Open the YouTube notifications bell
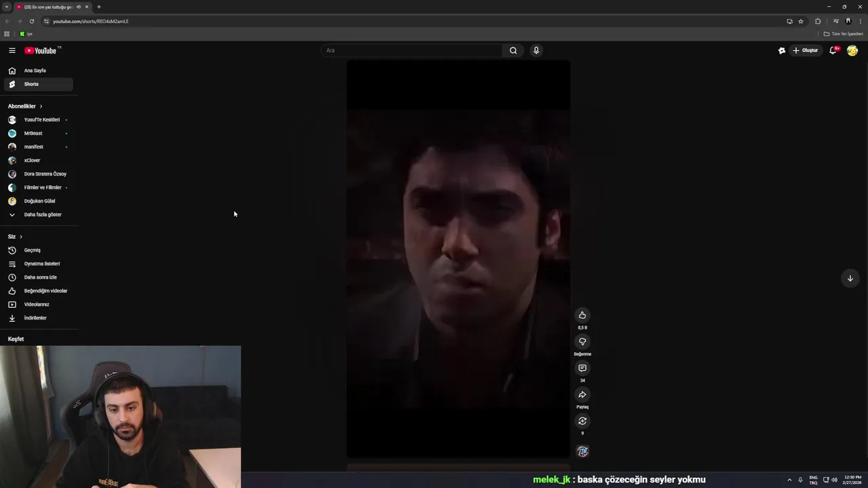 (833, 50)
